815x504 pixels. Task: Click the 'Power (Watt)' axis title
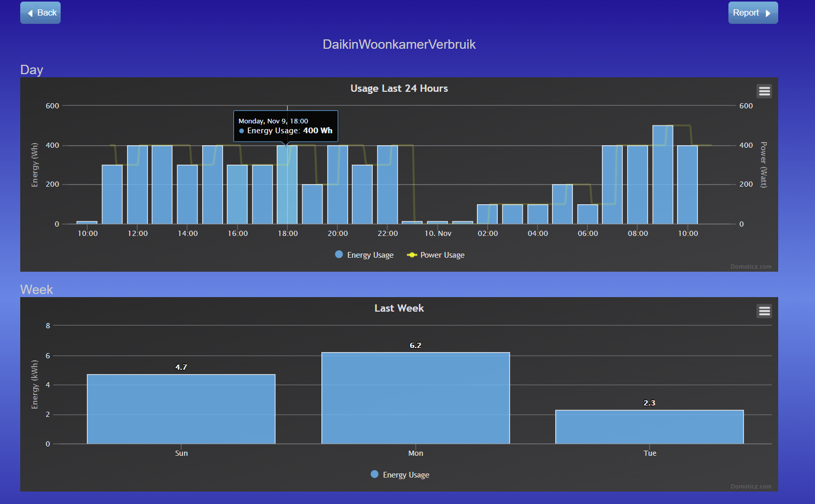coord(763,164)
